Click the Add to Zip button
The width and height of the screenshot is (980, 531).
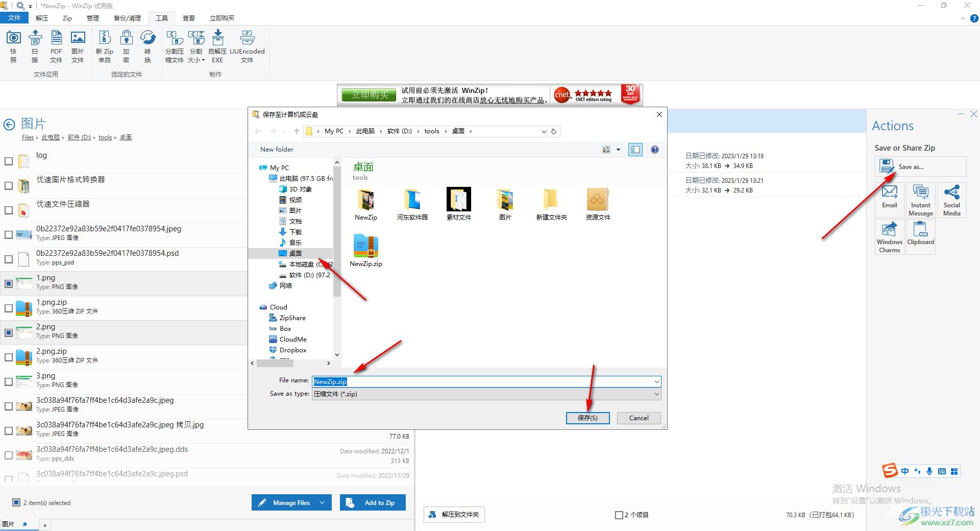click(x=373, y=503)
